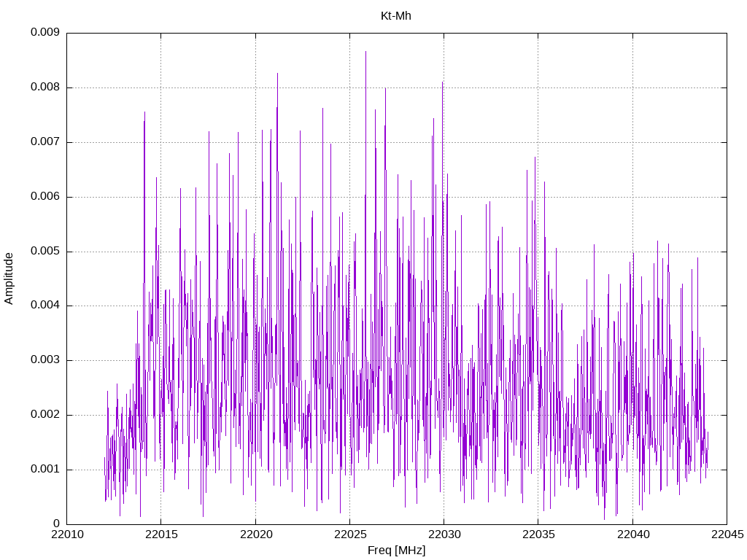Viewport: 747px width, 560px height.
Task: Click the 0.001 y-axis tick label
Action: [44, 470]
